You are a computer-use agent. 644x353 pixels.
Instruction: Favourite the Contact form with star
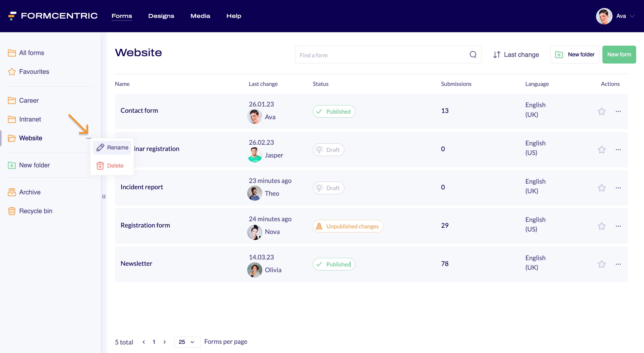pos(602,111)
